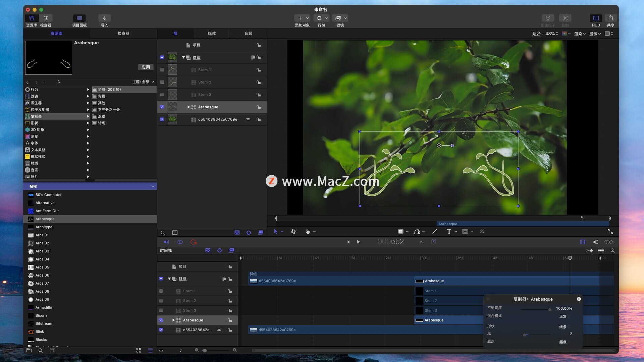
Task: Select the Pan hand tool
Action: coord(308,232)
